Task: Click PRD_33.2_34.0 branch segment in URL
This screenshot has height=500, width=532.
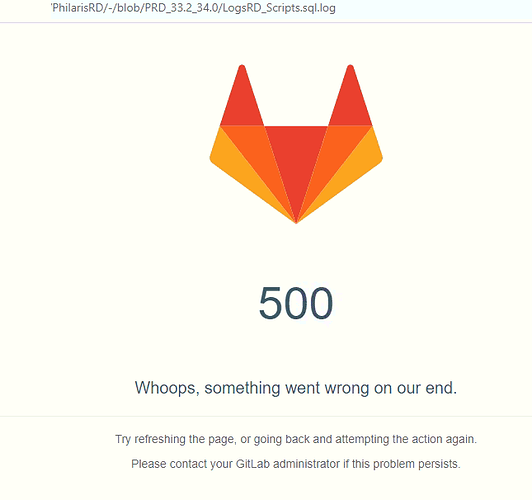Action: [x=181, y=8]
